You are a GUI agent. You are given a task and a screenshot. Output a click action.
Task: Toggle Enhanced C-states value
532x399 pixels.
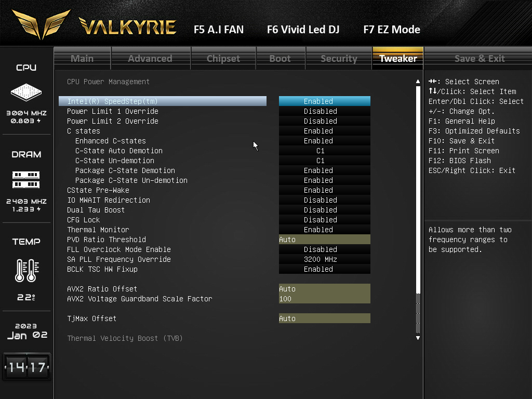324,140
